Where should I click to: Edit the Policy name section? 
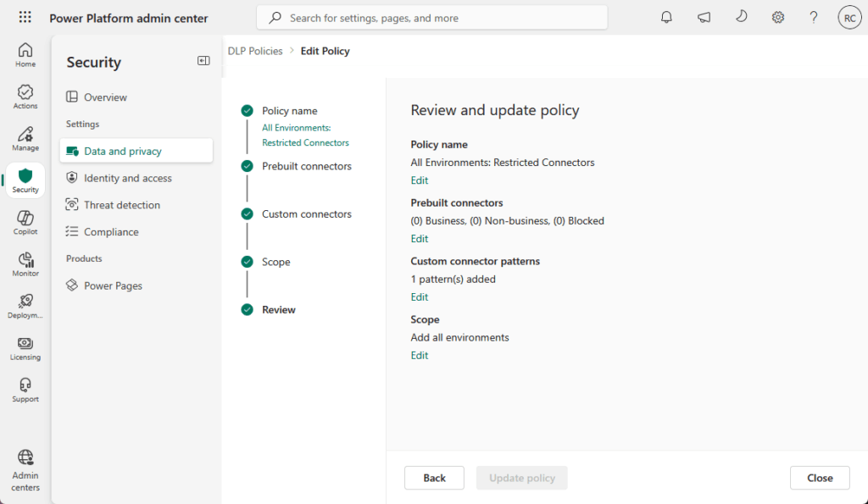pyautogui.click(x=419, y=180)
